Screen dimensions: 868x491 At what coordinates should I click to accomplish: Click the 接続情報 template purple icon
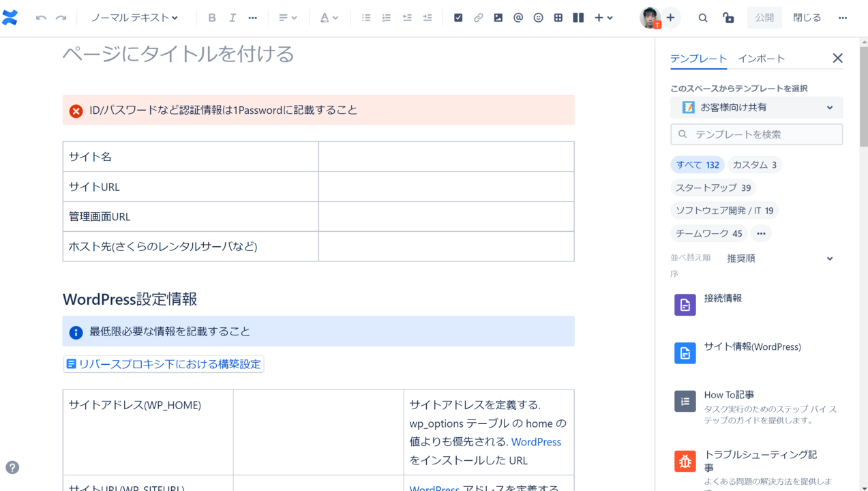point(685,305)
